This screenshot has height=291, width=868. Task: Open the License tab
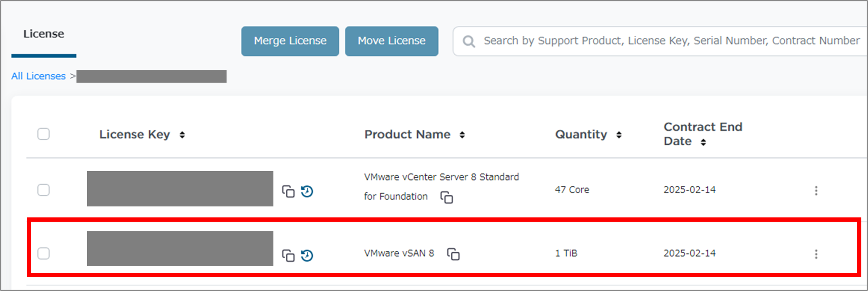click(43, 34)
